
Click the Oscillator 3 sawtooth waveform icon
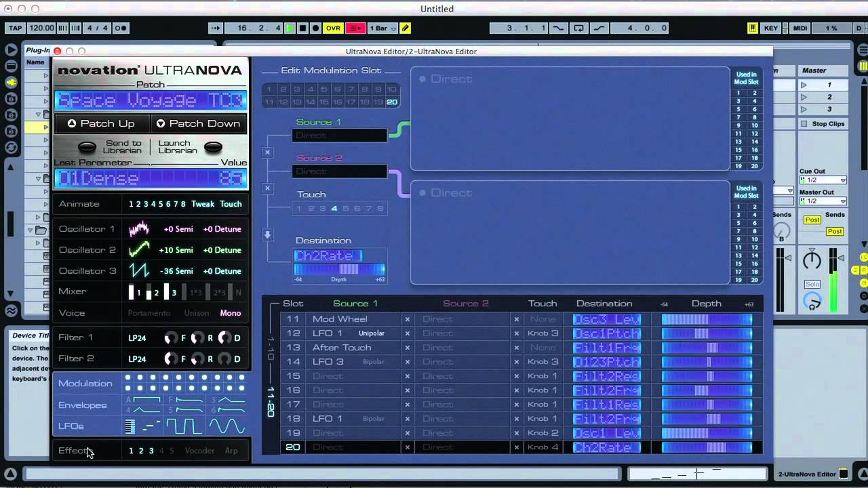pyautogui.click(x=139, y=270)
